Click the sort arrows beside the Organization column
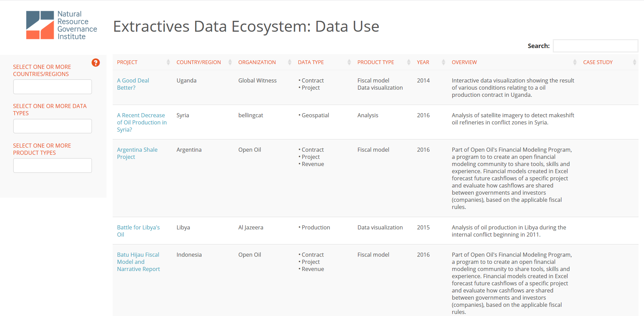Screen dimensions: 644x316 (290, 62)
